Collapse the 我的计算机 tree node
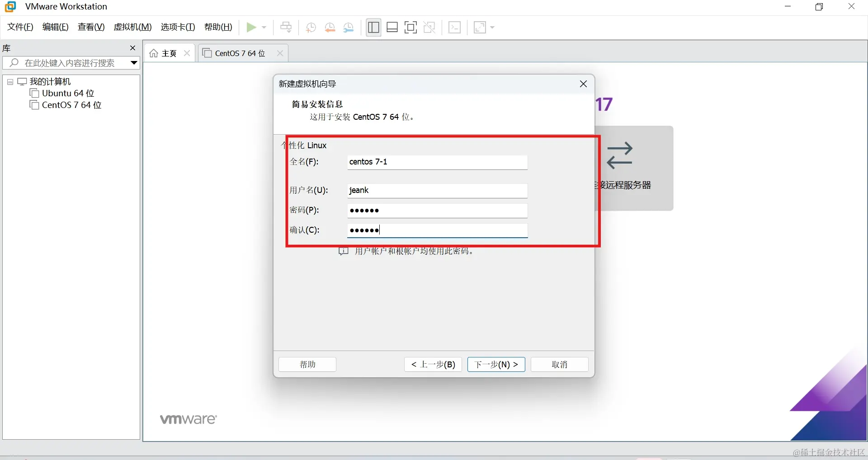868x460 pixels. (10, 82)
